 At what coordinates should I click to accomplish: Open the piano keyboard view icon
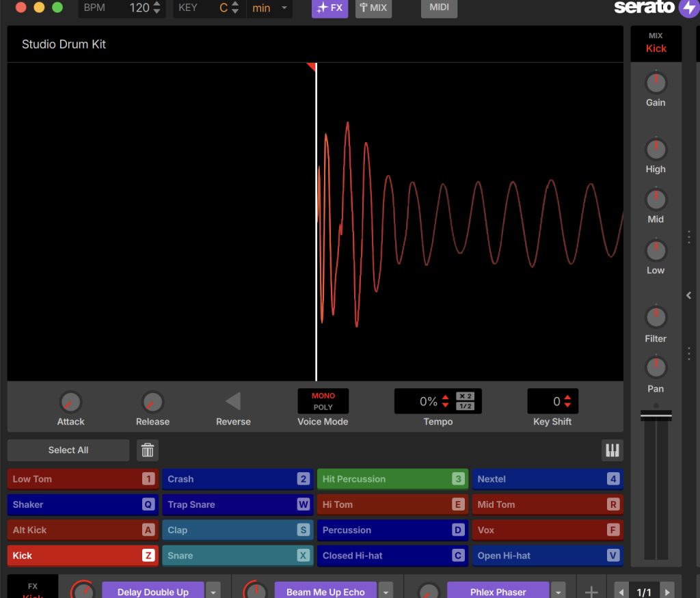click(x=612, y=450)
